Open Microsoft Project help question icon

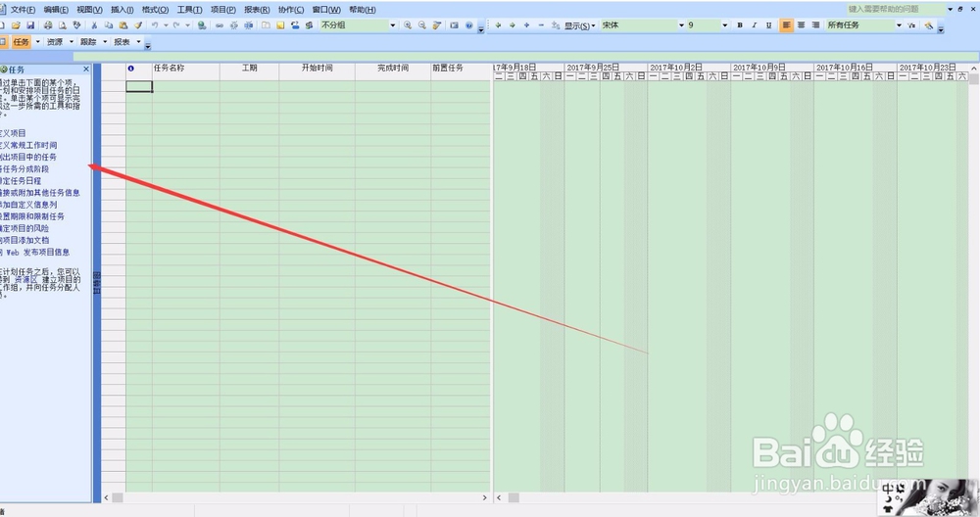click(x=468, y=25)
